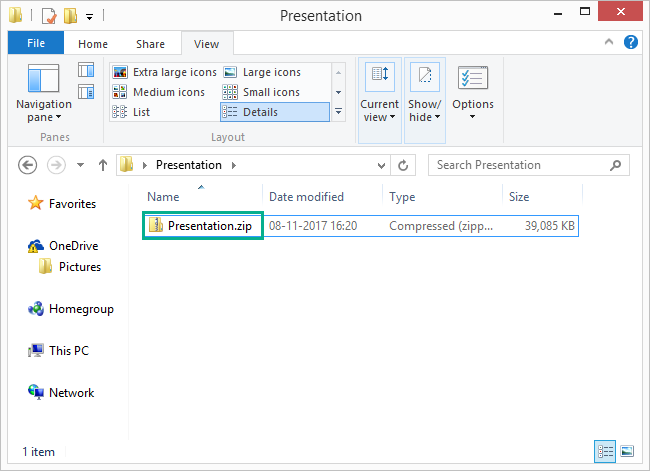Expand the layout gallery more arrow
650x471 pixels.
[x=338, y=112]
